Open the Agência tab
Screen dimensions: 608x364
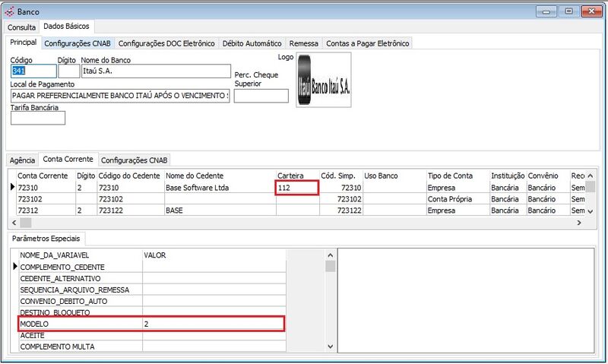[x=22, y=160]
